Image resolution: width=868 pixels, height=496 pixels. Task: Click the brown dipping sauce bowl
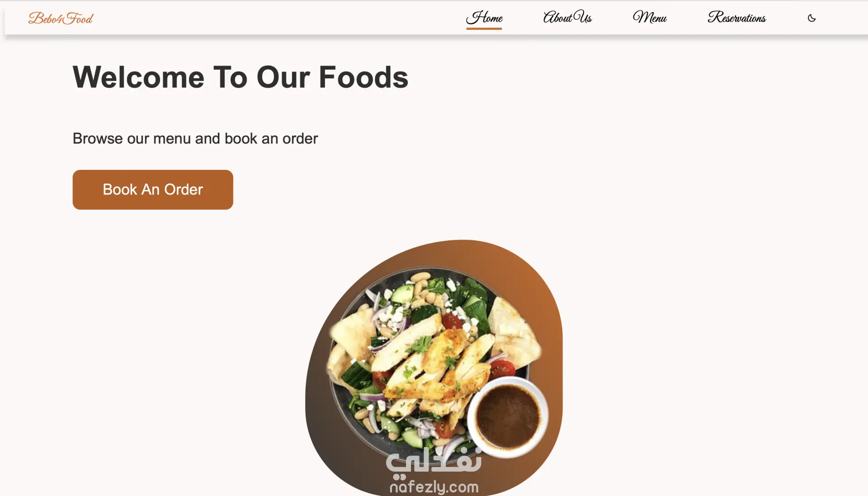point(508,416)
